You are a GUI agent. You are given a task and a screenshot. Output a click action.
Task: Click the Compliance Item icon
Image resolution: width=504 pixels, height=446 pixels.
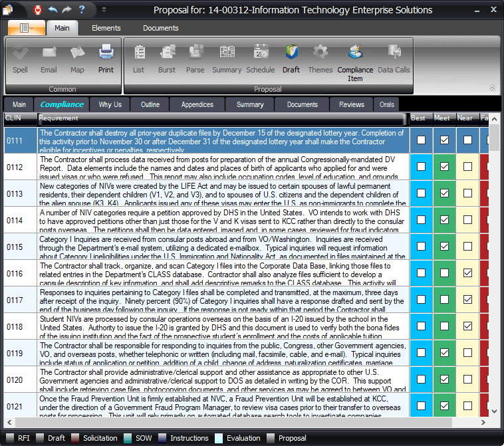355,52
